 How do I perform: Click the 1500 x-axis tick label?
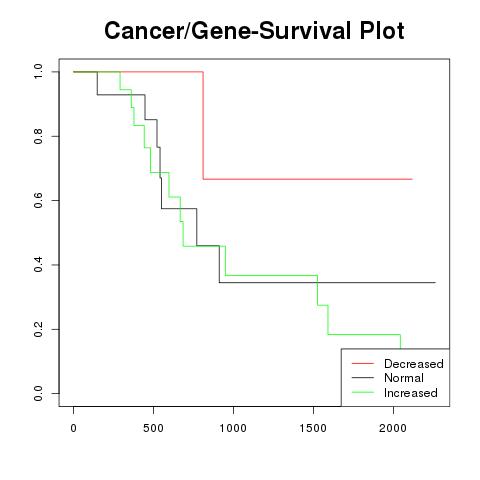313,428
